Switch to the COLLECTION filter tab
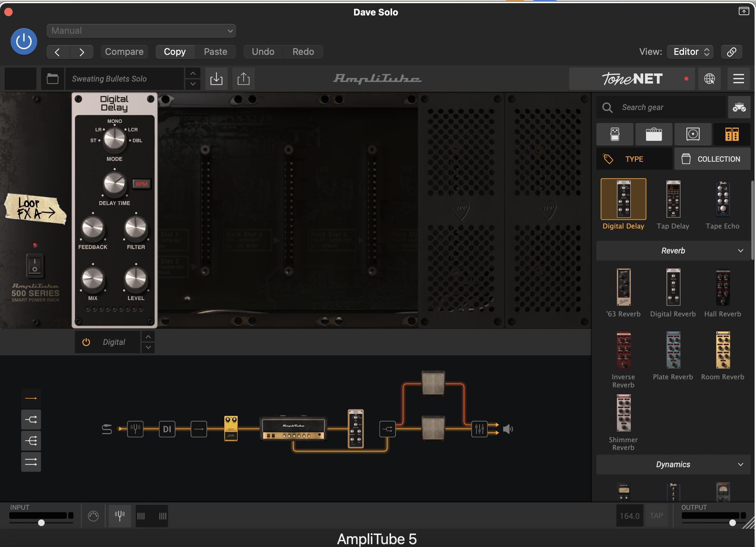 coord(712,159)
